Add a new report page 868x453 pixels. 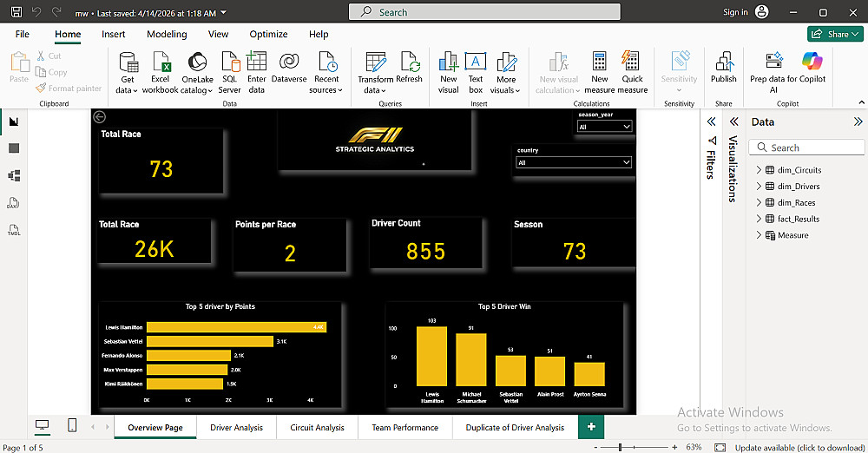pos(591,426)
